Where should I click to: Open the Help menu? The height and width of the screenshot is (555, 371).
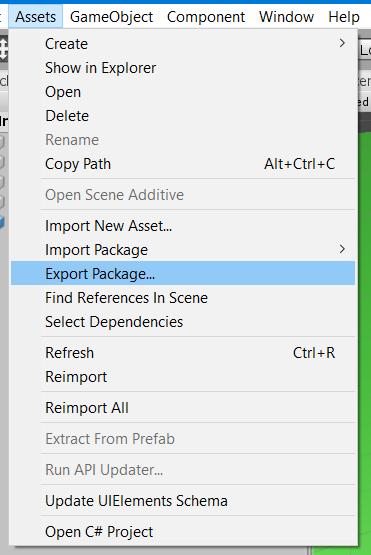[x=344, y=17]
